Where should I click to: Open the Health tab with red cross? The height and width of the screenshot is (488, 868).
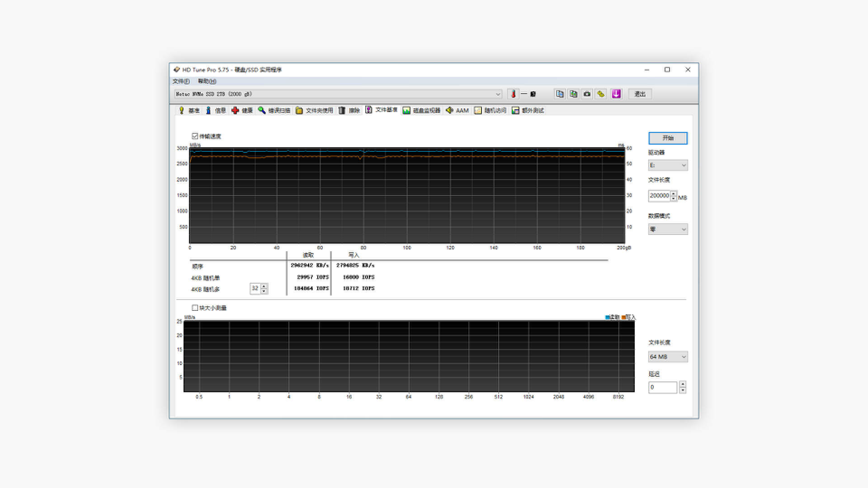click(242, 110)
